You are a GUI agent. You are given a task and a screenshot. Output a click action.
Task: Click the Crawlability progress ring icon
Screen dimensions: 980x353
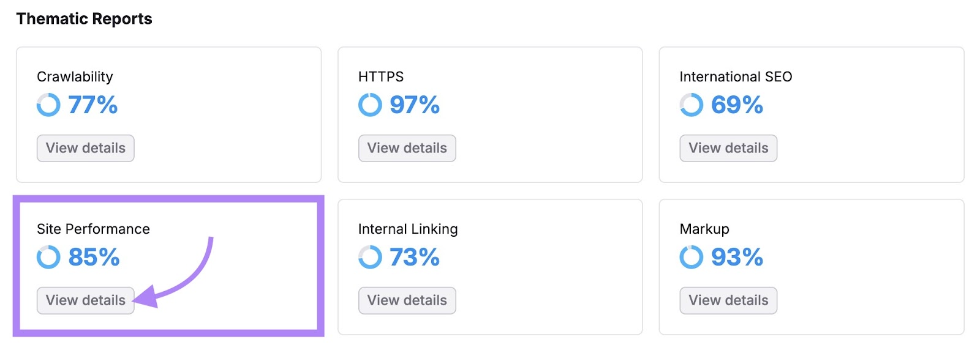point(48,105)
